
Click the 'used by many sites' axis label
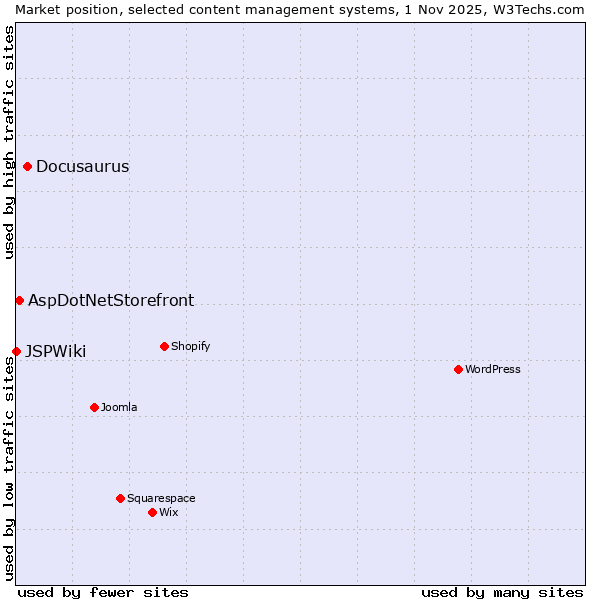click(x=502, y=592)
